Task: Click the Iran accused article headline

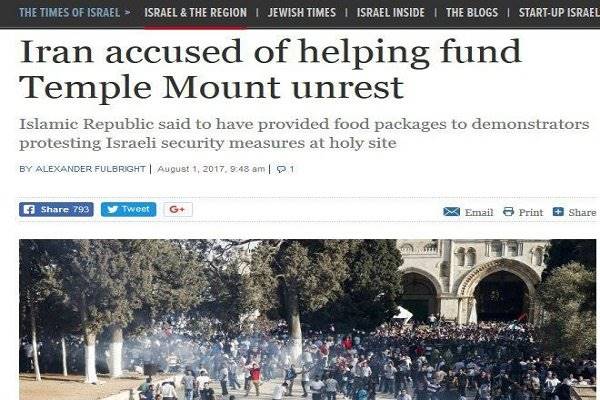Action: pyautogui.click(x=270, y=69)
